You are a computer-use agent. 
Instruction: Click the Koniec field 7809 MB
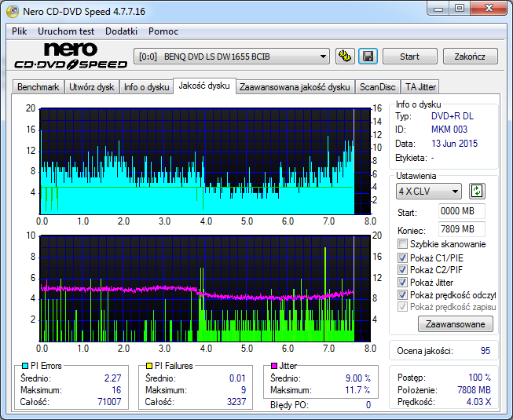[x=462, y=229]
